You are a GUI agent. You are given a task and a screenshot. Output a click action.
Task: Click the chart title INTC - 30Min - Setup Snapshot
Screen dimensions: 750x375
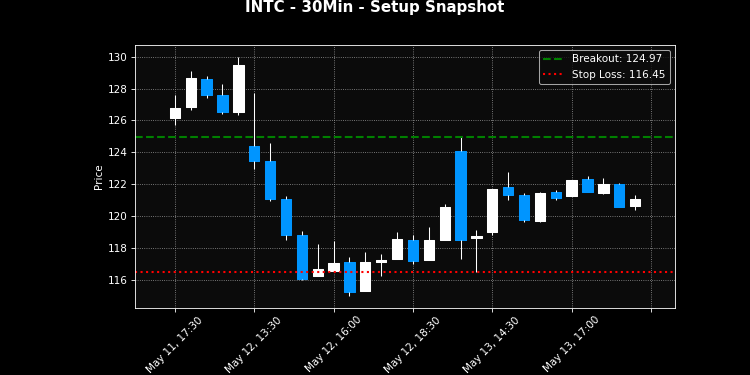coord(375,7)
